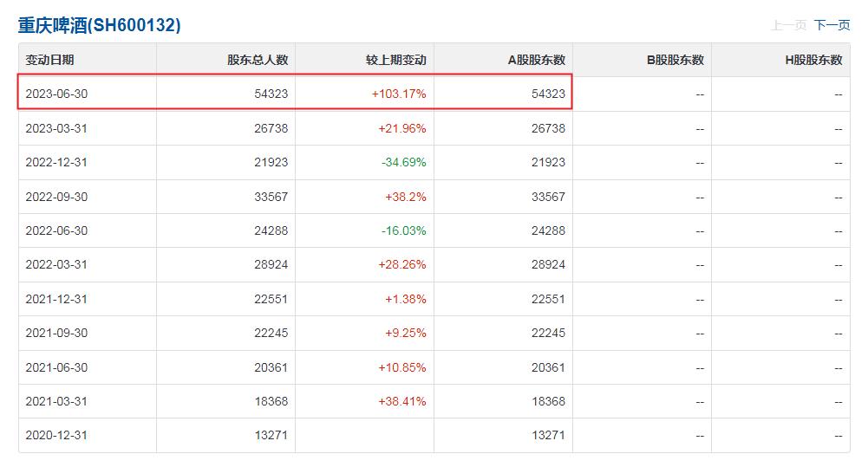
Task: Select the +28.26% change value
Action: (x=401, y=264)
